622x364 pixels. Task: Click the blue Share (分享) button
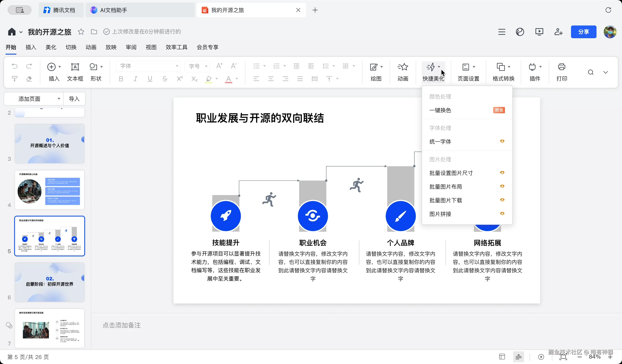coord(583,32)
